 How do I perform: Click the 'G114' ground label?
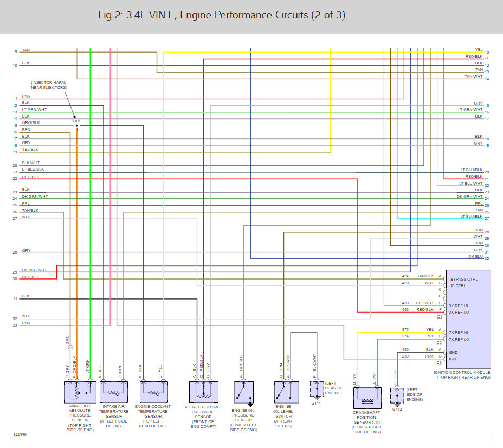[x=316, y=404]
